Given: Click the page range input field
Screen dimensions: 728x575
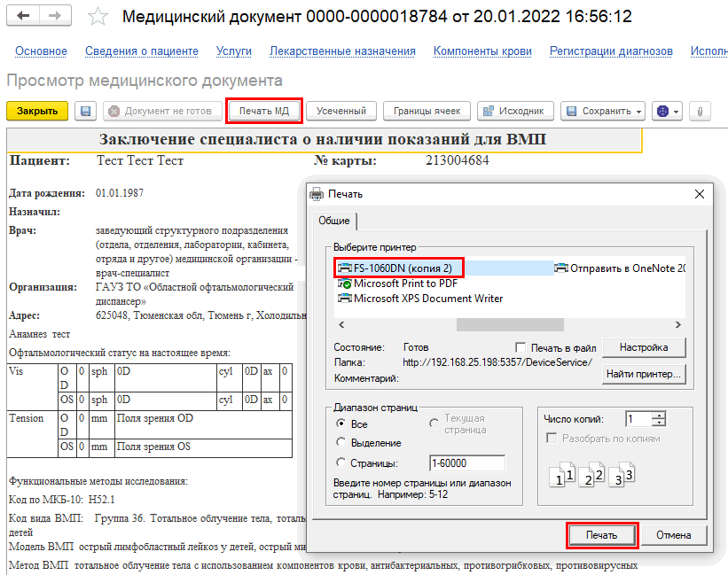Looking at the screenshot, I should [x=466, y=462].
